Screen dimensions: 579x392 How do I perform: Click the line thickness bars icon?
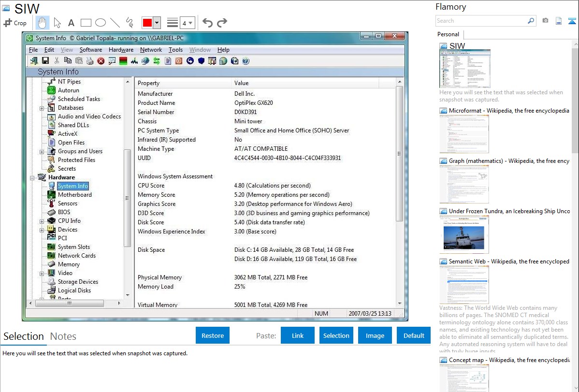pyautogui.click(x=173, y=23)
